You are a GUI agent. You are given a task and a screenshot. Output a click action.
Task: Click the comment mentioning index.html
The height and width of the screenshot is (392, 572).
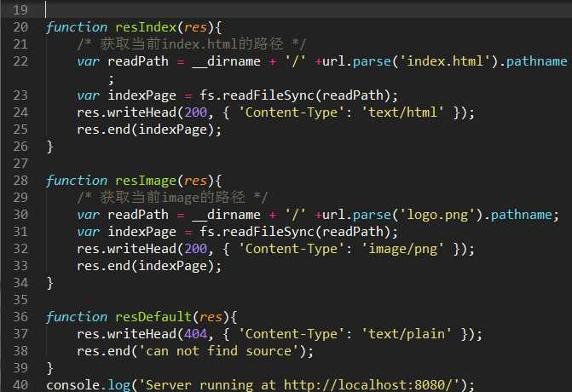pos(192,44)
